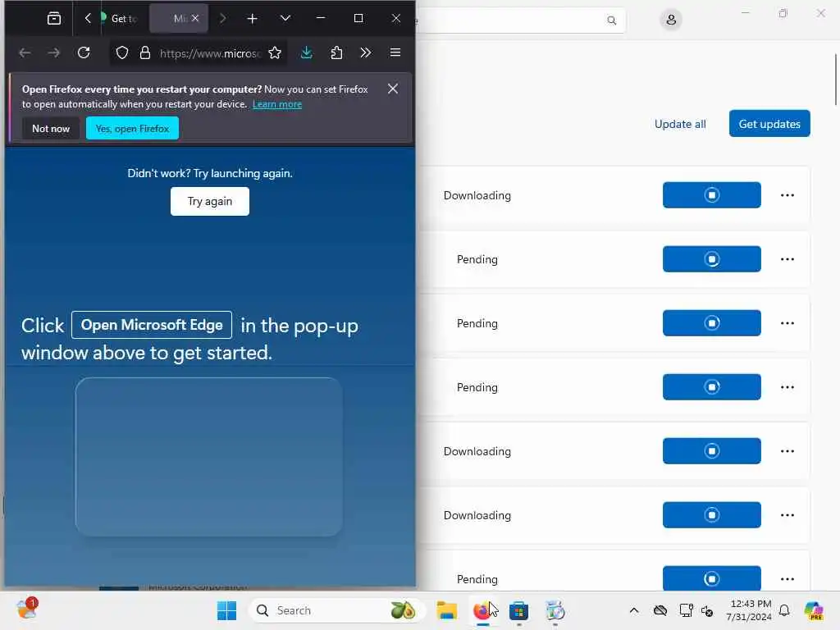Click the Microsoft Store vertical scrollbar
Viewport: 840px width, 630px height.
click(836, 80)
